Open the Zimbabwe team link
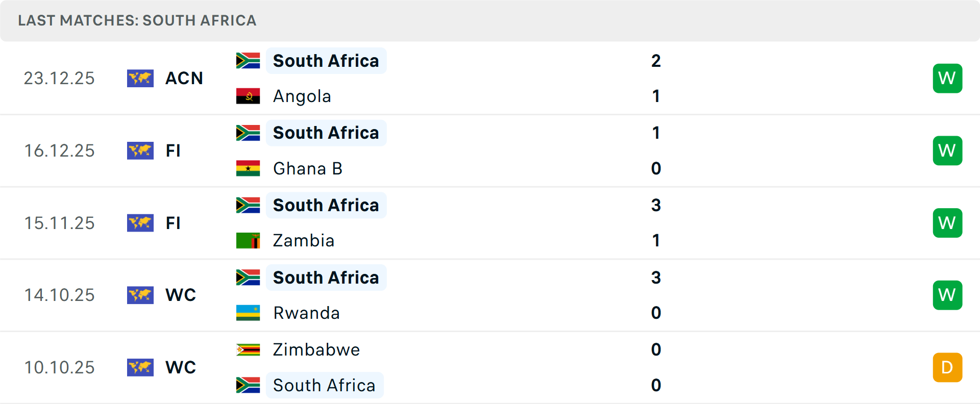This screenshot has height=404, width=980. tap(316, 349)
